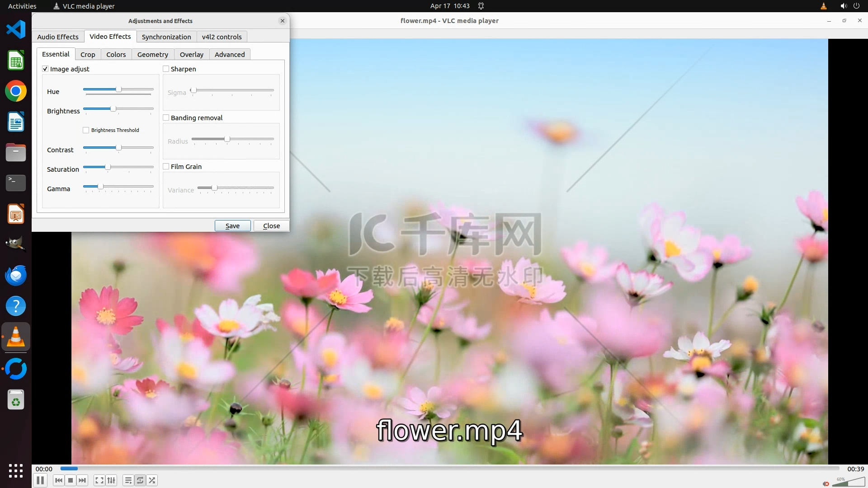The height and width of the screenshot is (488, 868).
Task: Open the Geometry sub-tab
Action: coord(153,55)
